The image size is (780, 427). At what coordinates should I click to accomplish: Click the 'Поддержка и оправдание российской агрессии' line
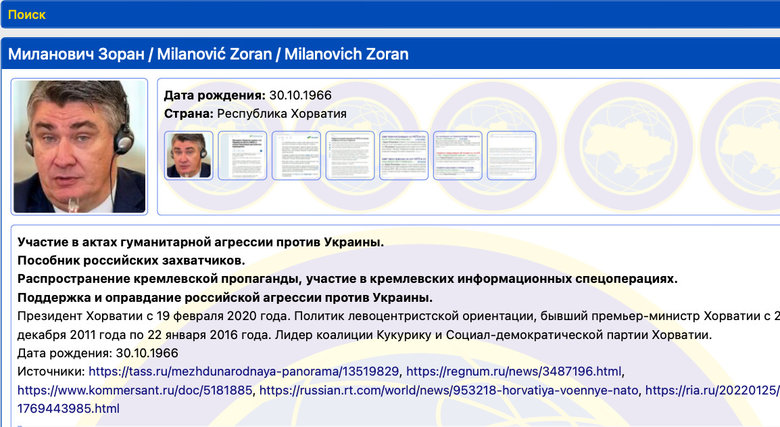[x=225, y=298]
